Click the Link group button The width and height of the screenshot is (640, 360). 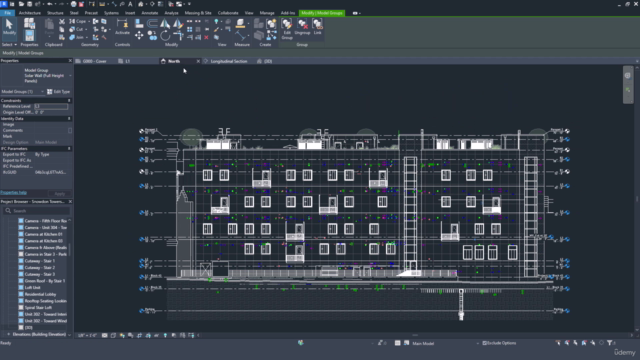point(318,27)
